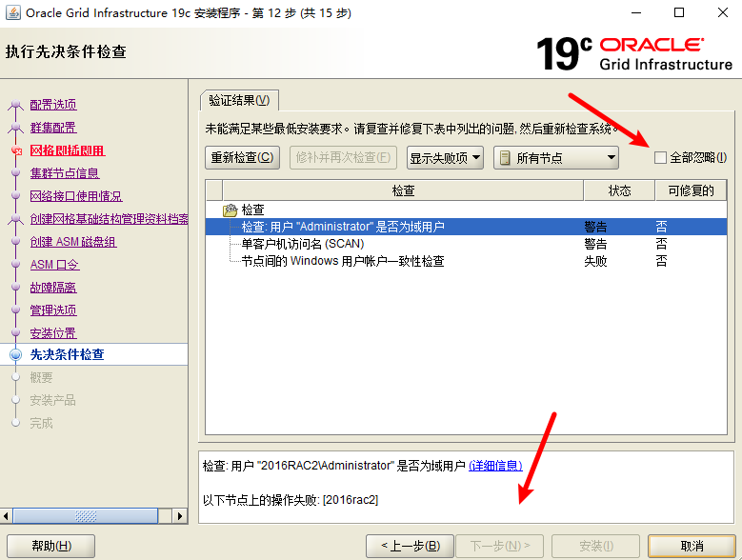Screen dimensions: 742x560
Task: Select the 单客户机访问名 (SCAN) check row
Action: pos(303,244)
